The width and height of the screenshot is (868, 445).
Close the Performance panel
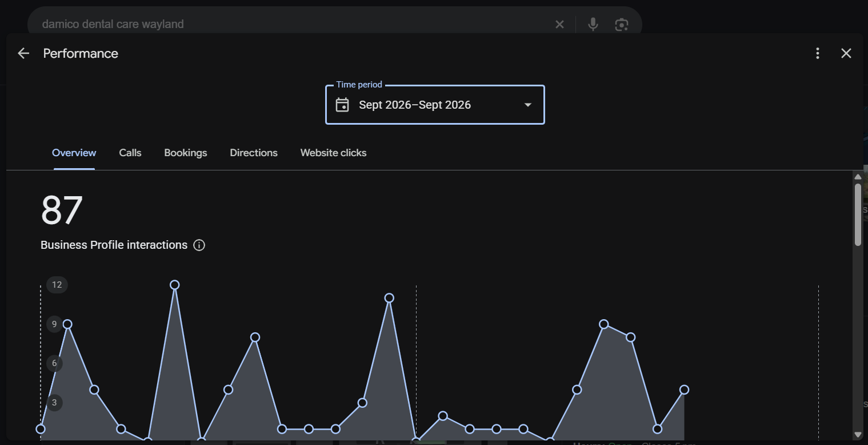[x=846, y=53]
